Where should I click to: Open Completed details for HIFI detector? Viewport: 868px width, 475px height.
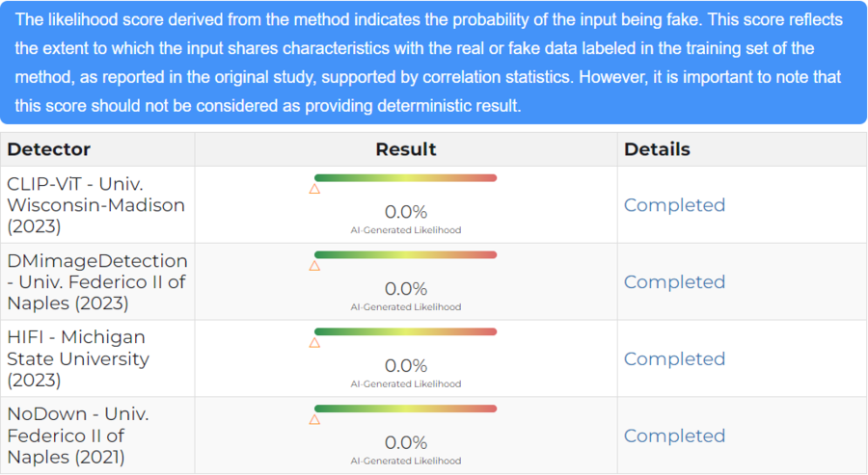[674, 358]
